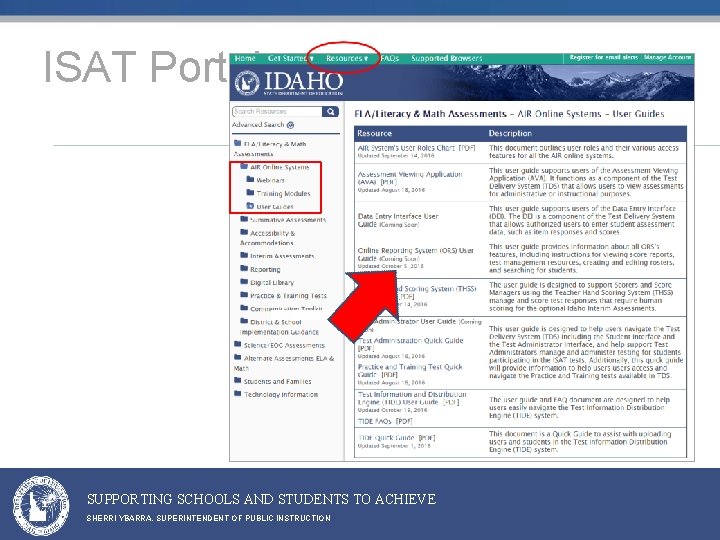
Task: Open Technology Information category
Action: click(x=281, y=395)
